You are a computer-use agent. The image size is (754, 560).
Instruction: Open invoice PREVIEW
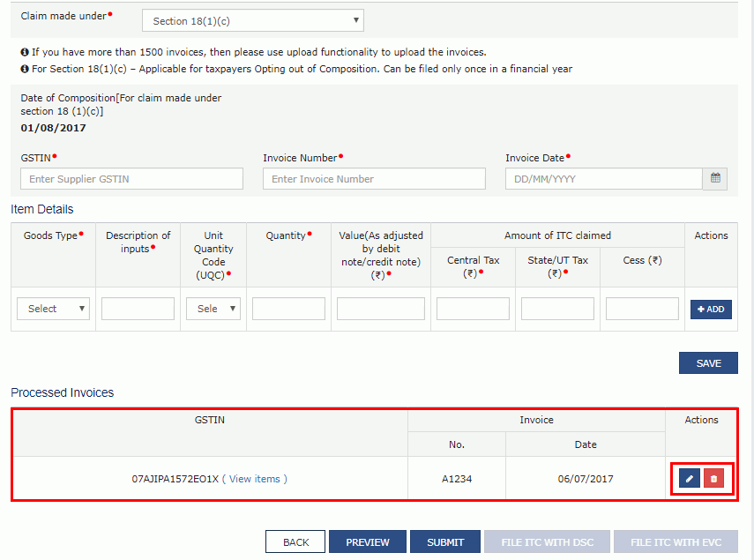pyautogui.click(x=367, y=541)
